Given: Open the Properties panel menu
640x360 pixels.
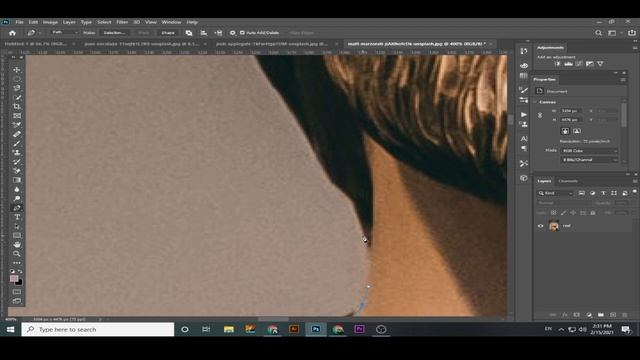Looking at the screenshot, I should 623,80.
